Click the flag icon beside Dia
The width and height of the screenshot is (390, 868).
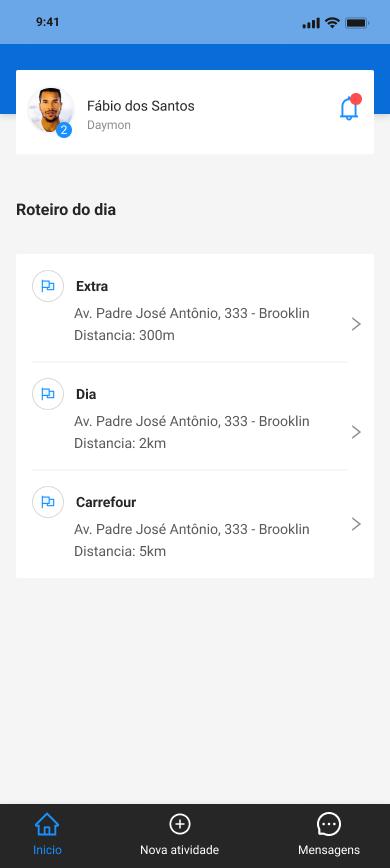[x=48, y=394]
